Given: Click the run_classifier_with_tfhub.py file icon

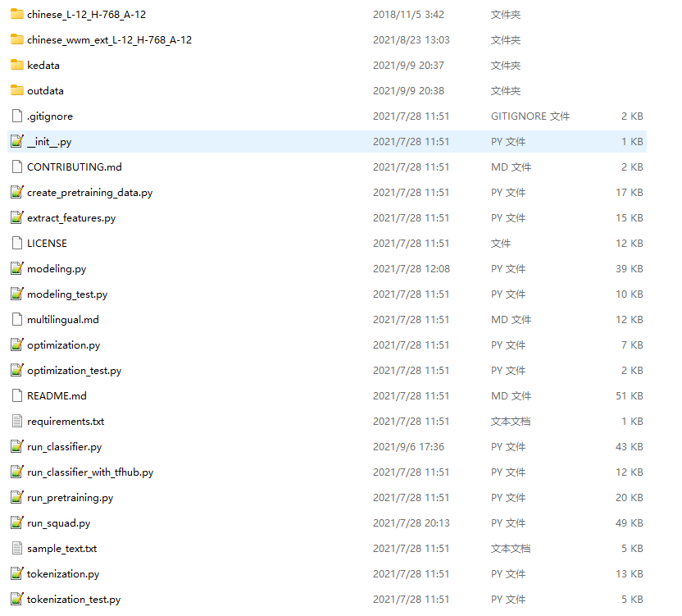Looking at the screenshot, I should click(17, 472).
